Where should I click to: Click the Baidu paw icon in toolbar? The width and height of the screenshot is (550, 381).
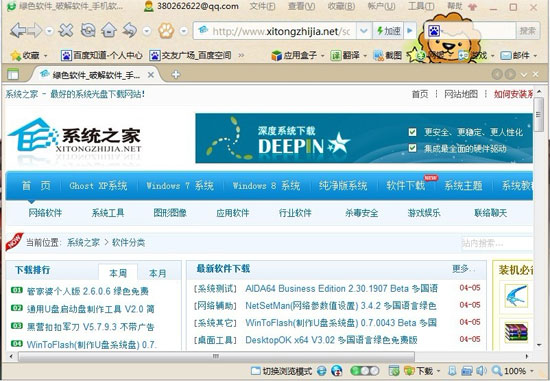(166, 31)
